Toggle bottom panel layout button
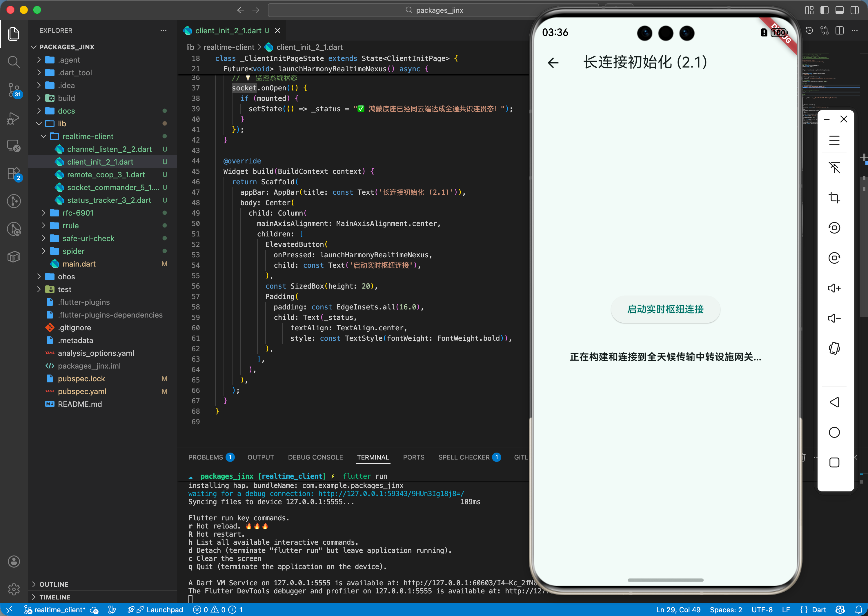Viewport: 868px width, 616px height. [840, 10]
